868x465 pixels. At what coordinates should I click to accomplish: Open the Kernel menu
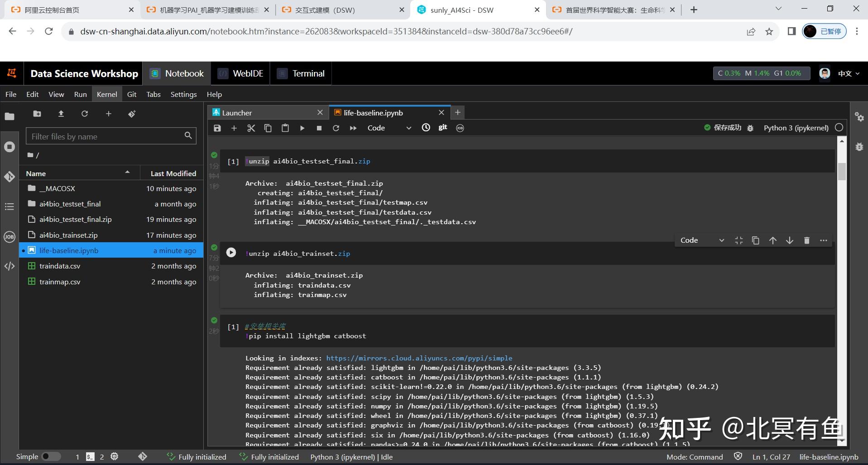[107, 94]
